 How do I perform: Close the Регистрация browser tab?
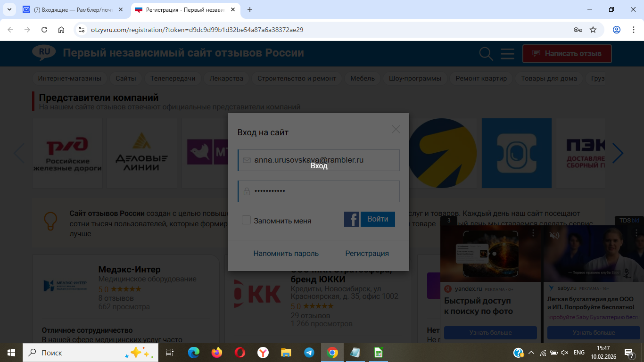click(232, 9)
